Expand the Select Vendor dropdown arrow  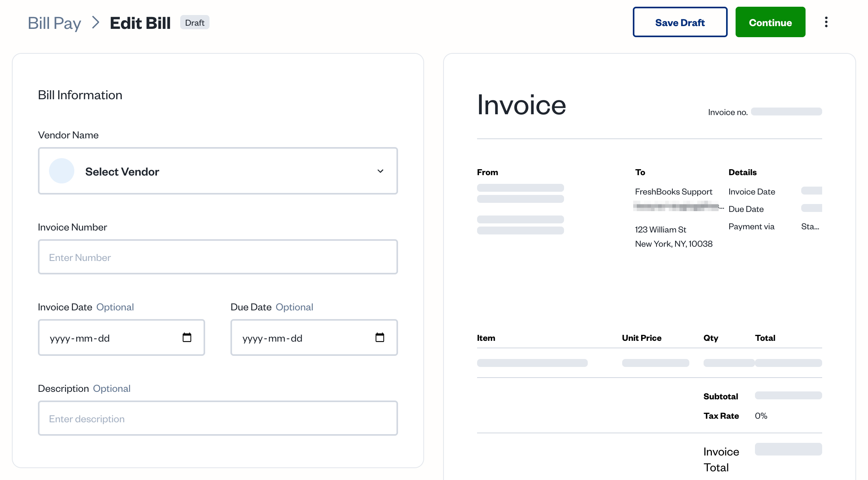coord(380,171)
